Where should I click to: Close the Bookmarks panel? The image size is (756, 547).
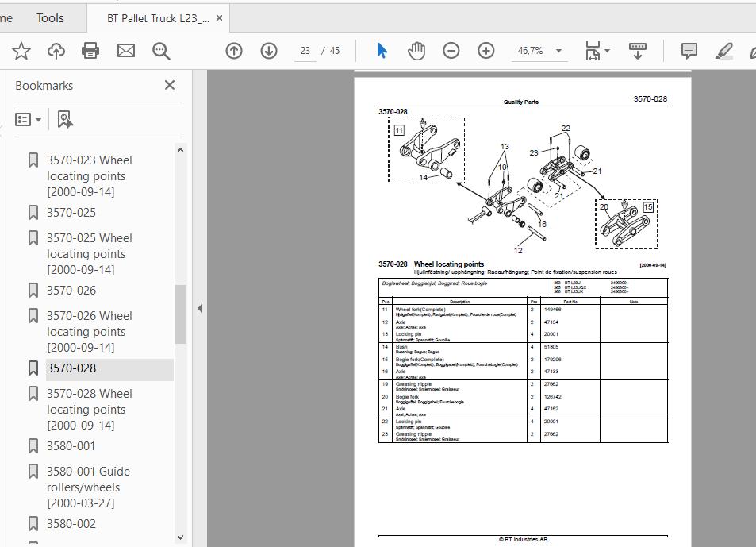click(x=170, y=86)
